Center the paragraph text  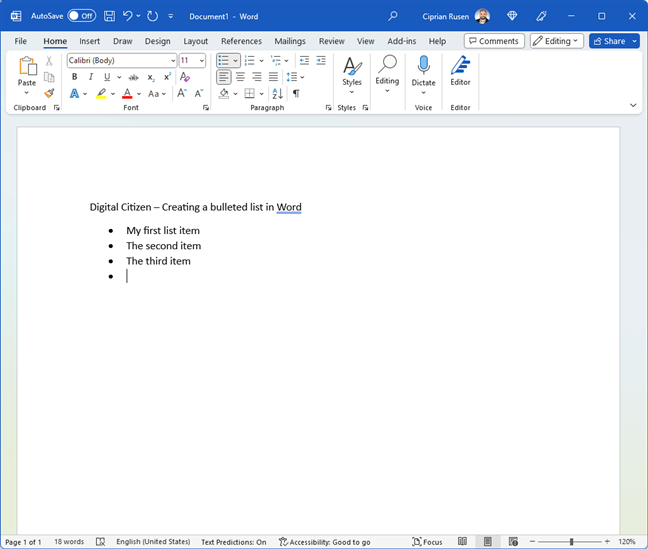pyautogui.click(x=240, y=77)
